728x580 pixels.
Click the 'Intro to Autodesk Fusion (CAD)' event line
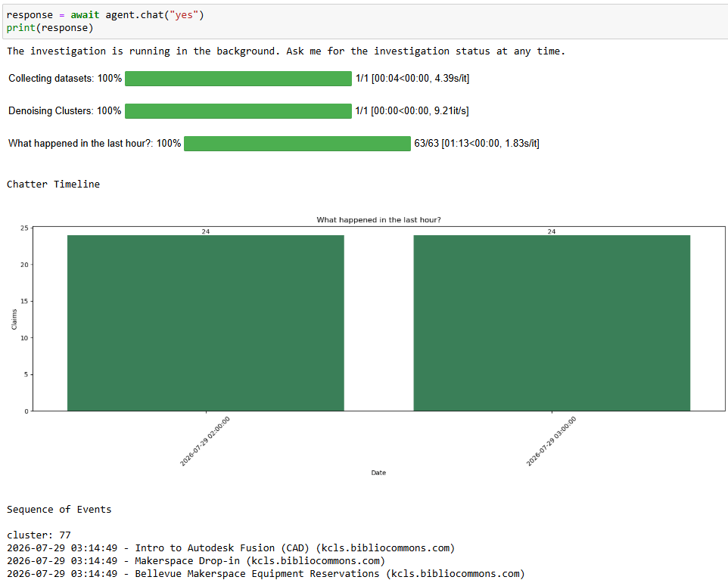(231, 548)
